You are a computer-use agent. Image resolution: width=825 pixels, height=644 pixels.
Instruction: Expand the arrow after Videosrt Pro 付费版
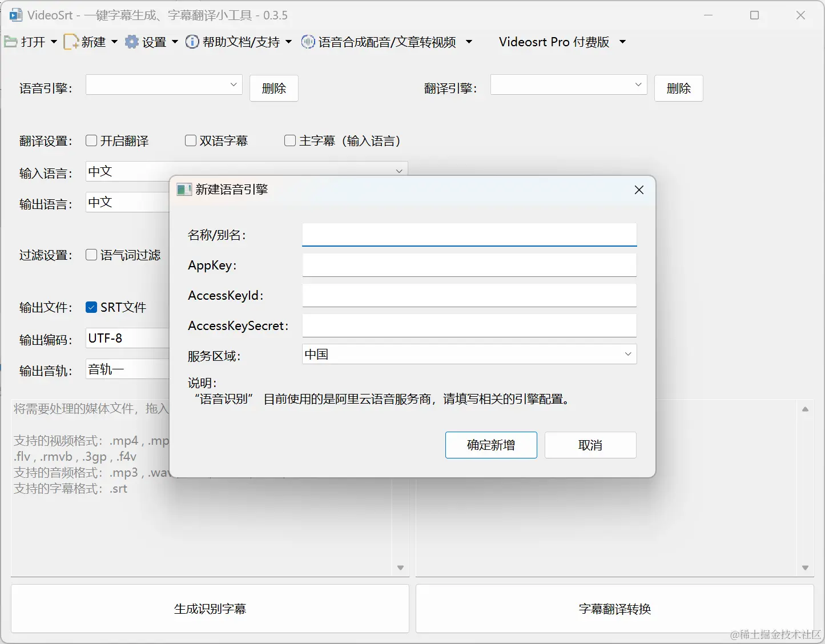[x=622, y=42]
